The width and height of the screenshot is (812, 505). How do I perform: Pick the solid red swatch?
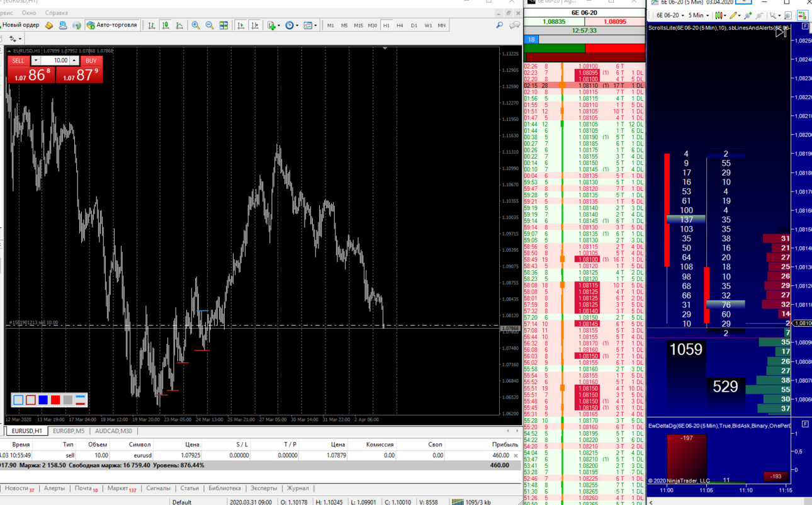click(55, 400)
